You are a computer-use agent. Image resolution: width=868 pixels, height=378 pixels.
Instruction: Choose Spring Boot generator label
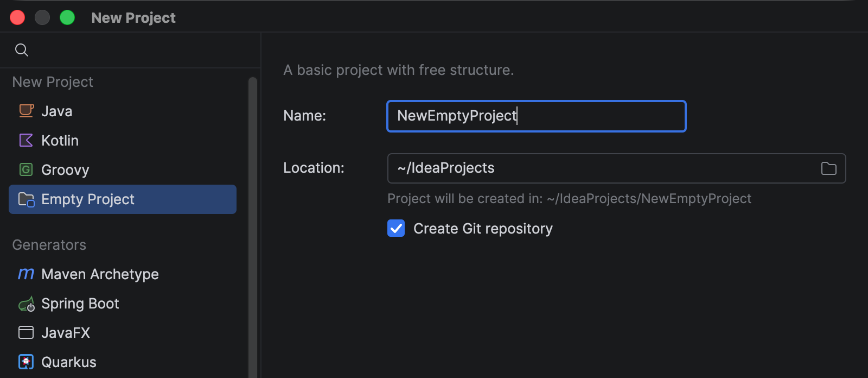80,304
